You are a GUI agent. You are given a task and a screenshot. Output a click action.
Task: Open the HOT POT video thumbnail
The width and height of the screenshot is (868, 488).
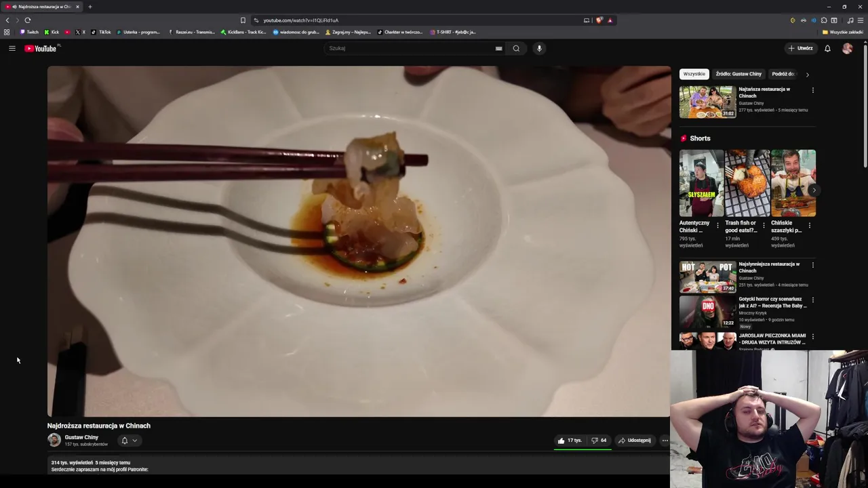click(x=707, y=277)
